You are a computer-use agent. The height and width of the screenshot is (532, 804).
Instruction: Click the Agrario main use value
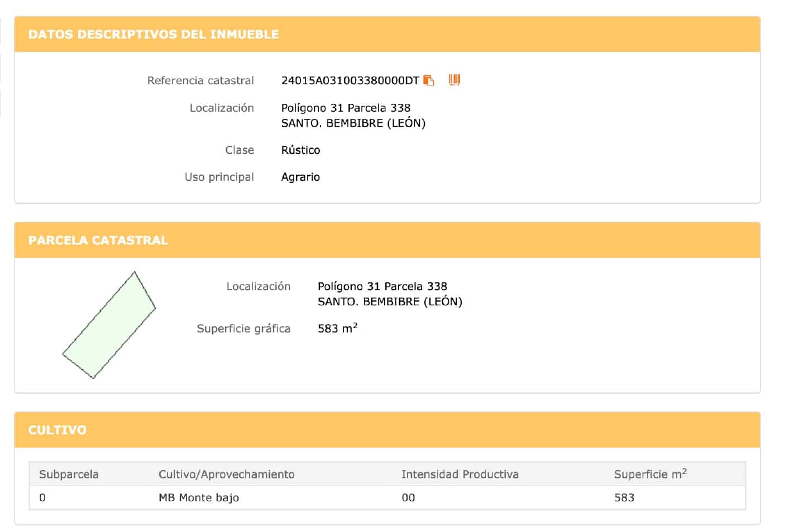[300, 177]
